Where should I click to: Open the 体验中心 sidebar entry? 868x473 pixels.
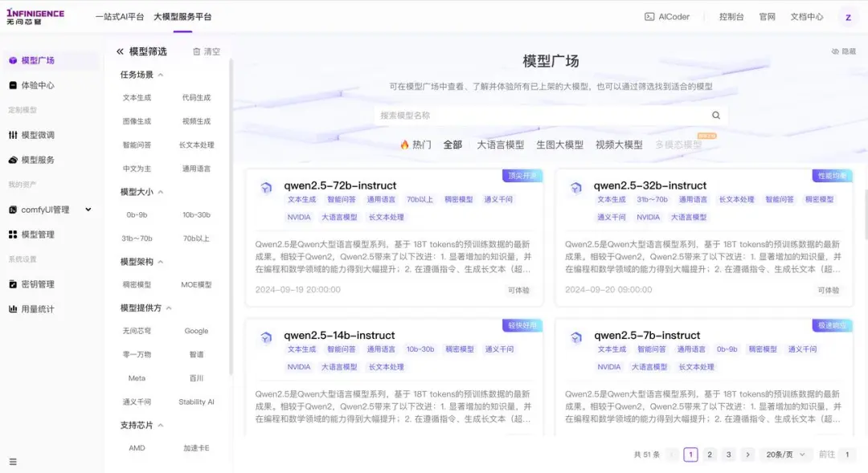[40, 85]
